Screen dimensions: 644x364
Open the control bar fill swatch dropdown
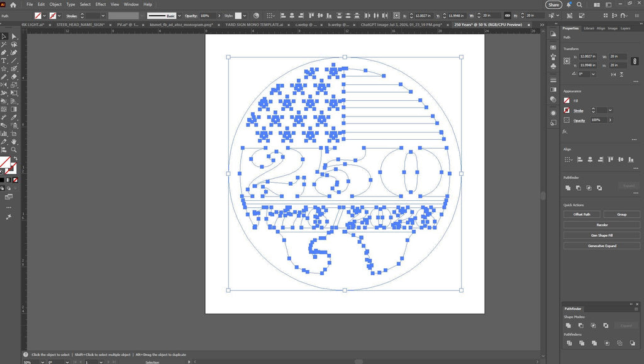coord(45,16)
